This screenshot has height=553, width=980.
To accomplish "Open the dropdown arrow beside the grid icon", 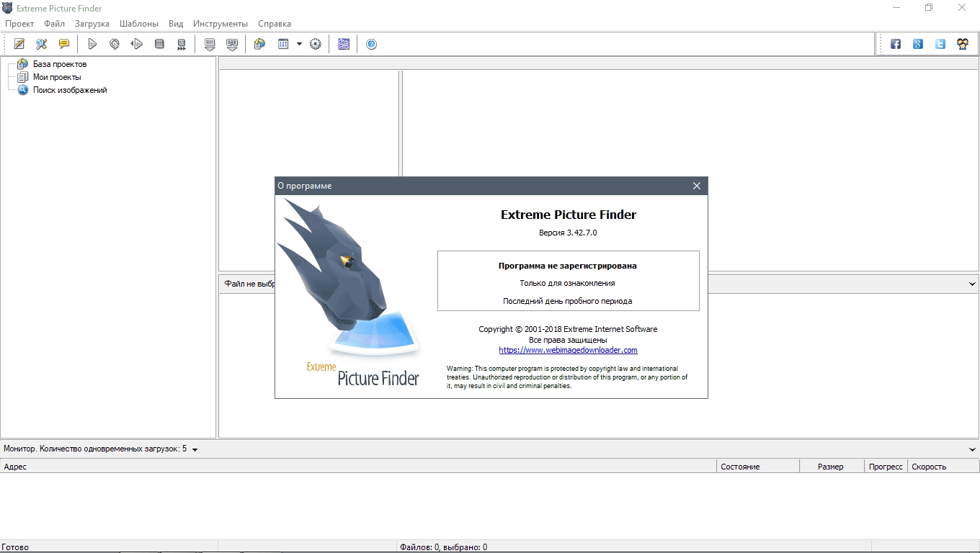I will pos(299,44).
